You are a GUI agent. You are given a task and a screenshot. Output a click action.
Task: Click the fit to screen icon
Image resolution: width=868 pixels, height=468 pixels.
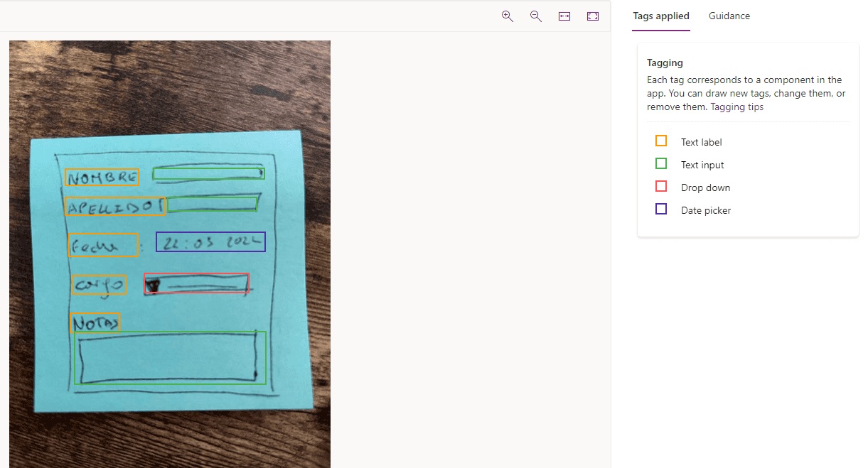pyautogui.click(x=593, y=16)
